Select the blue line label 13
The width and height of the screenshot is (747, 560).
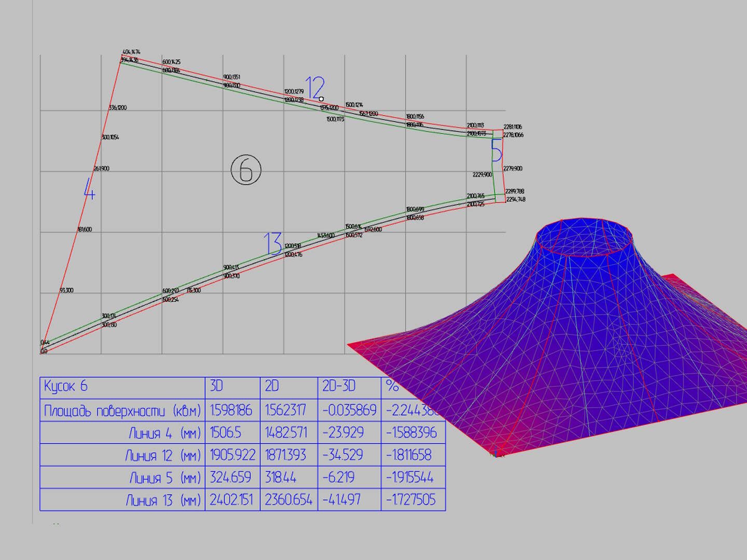pos(273,244)
